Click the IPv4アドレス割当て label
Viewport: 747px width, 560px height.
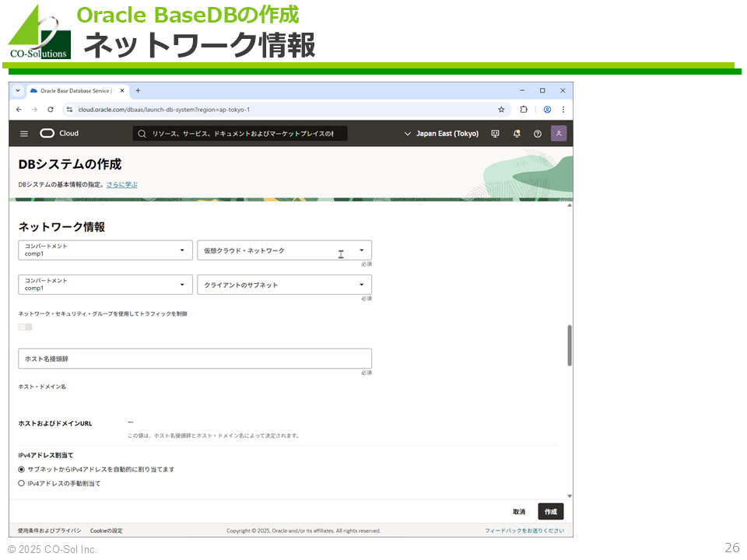pos(46,455)
